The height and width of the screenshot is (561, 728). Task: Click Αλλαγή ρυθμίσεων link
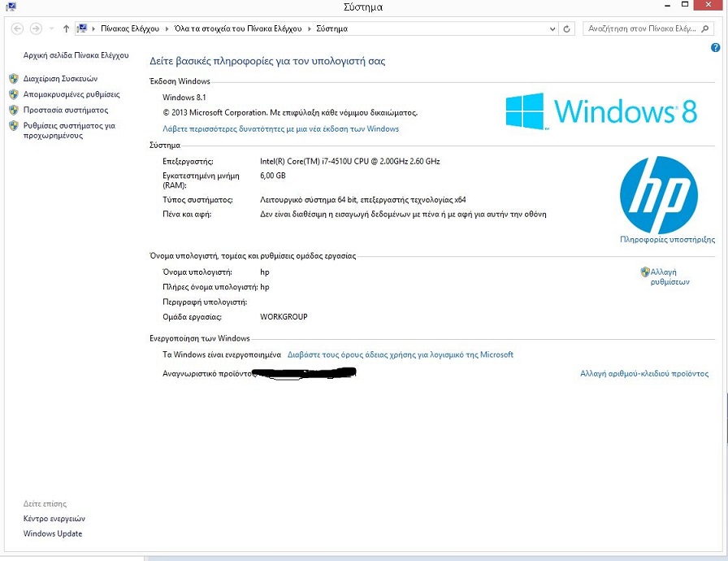[670, 276]
